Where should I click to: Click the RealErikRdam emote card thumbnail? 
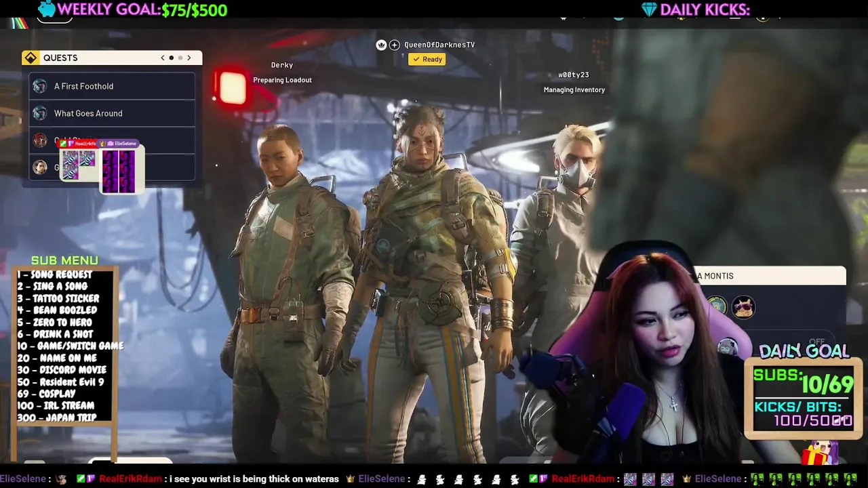tap(79, 164)
